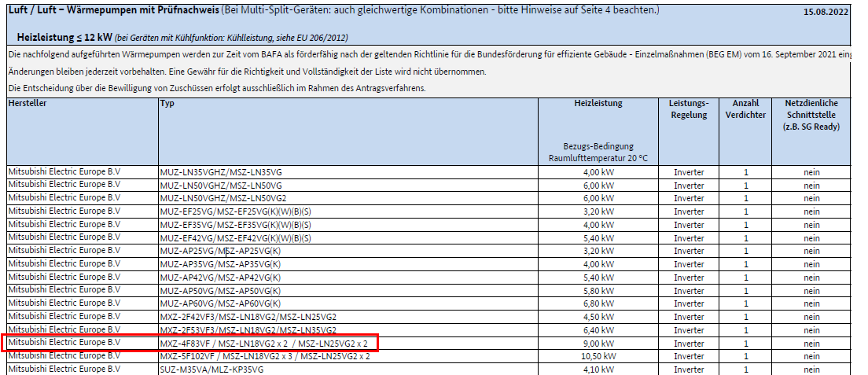Click the 9,00 kW heating value
Image resolution: width=868 pixels, height=375 pixels.
point(598,344)
